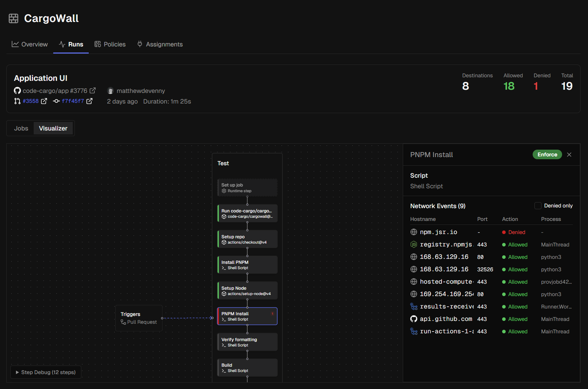
Task: Open pull request link #3558
Action: [30, 101]
